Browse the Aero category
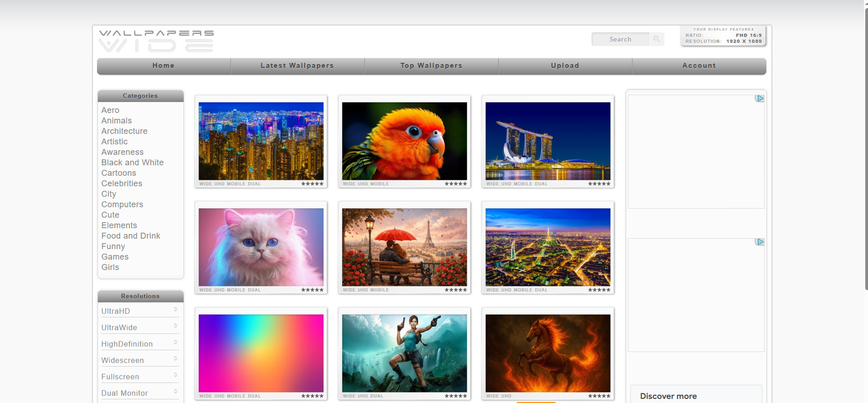The image size is (868, 403). pos(110,110)
